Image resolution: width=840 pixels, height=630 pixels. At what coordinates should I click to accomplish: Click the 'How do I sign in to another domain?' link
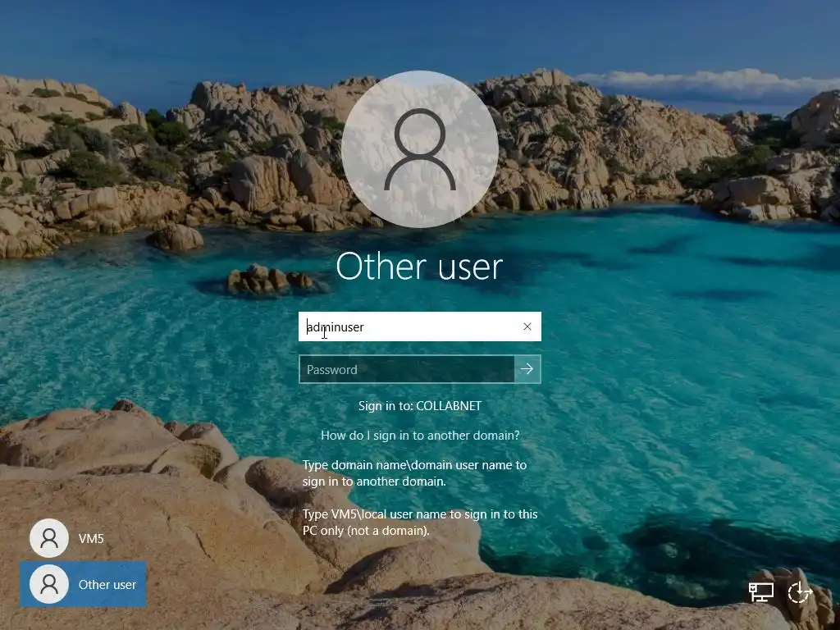click(420, 435)
